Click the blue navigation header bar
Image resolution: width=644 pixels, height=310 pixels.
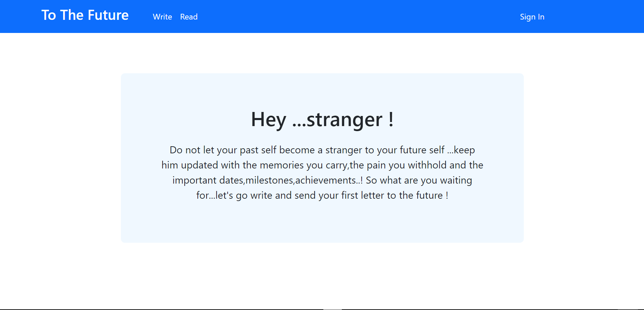click(336, 16)
